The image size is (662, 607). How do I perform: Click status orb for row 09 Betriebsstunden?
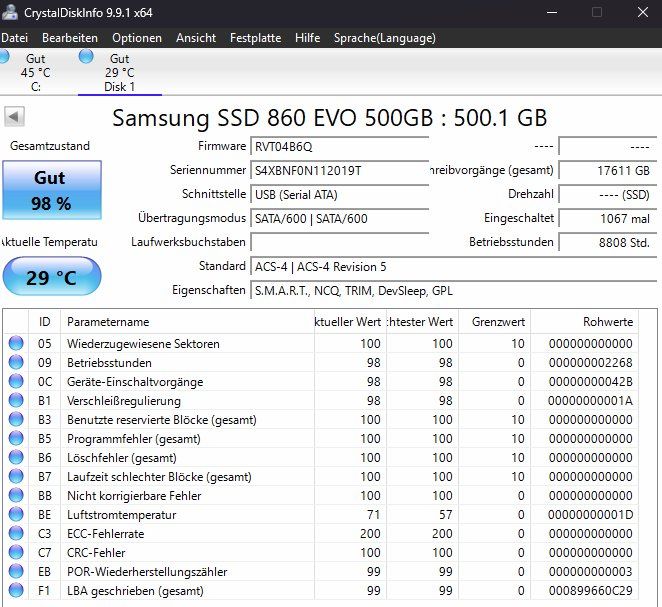16,362
